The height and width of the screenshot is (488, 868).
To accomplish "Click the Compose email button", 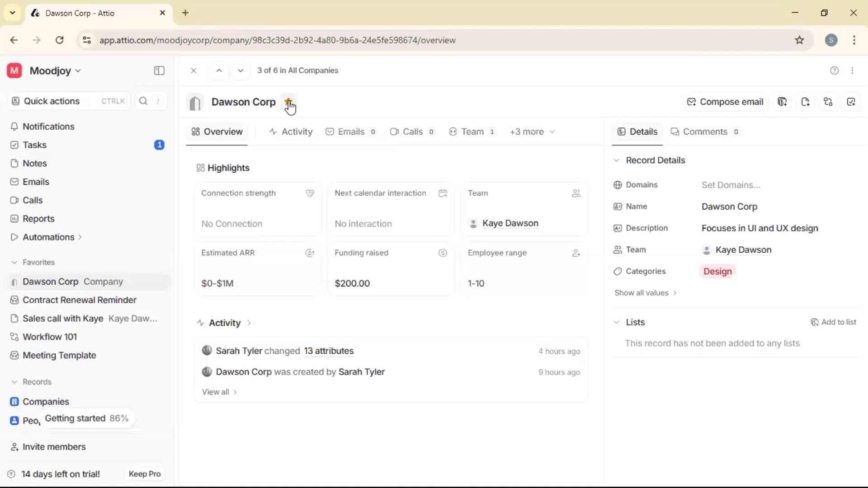I will pos(725,102).
